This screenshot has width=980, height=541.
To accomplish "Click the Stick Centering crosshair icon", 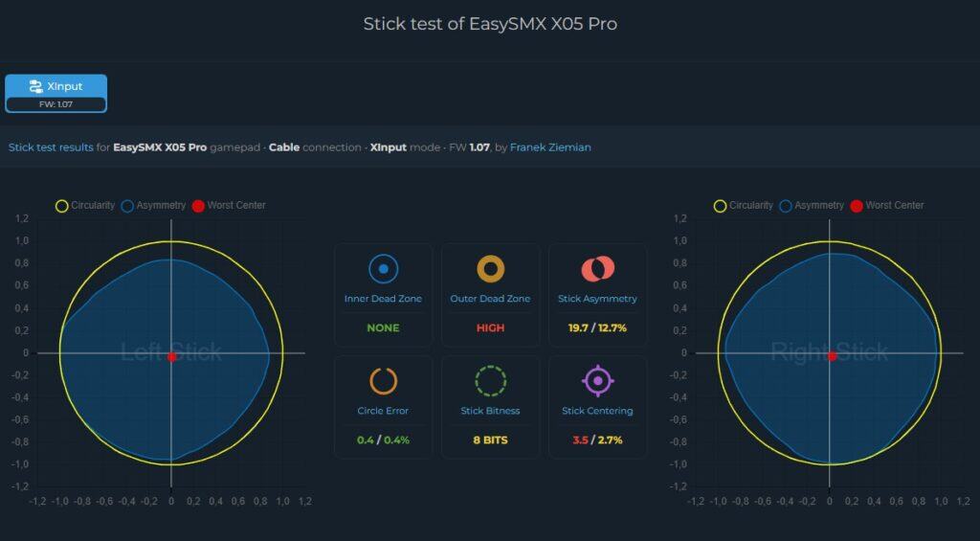I will pos(597,381).
